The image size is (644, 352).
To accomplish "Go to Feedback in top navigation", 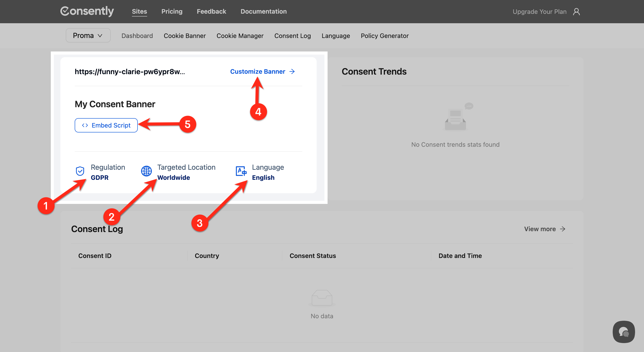I will [x=211, y=11].
